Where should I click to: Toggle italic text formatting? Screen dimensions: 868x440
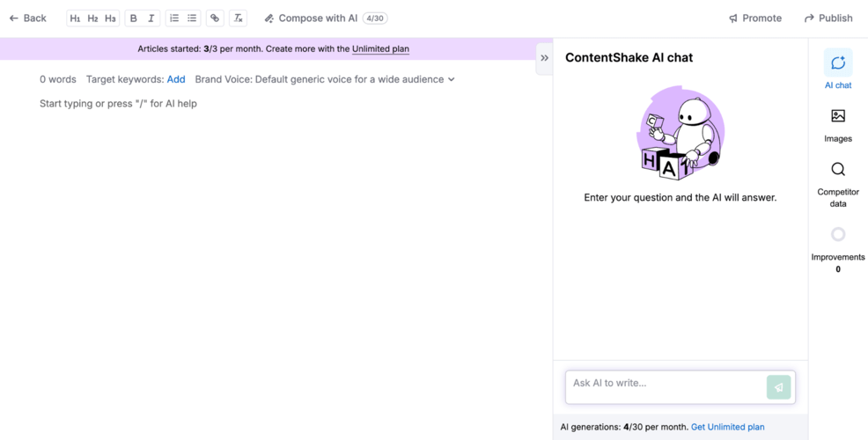(151, 18)
